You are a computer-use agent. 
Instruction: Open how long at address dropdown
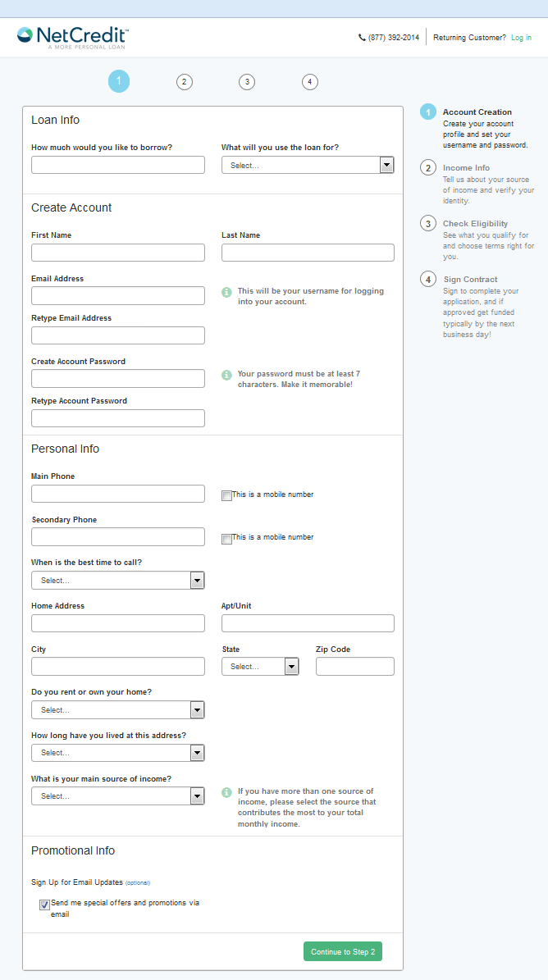[118, 753]
